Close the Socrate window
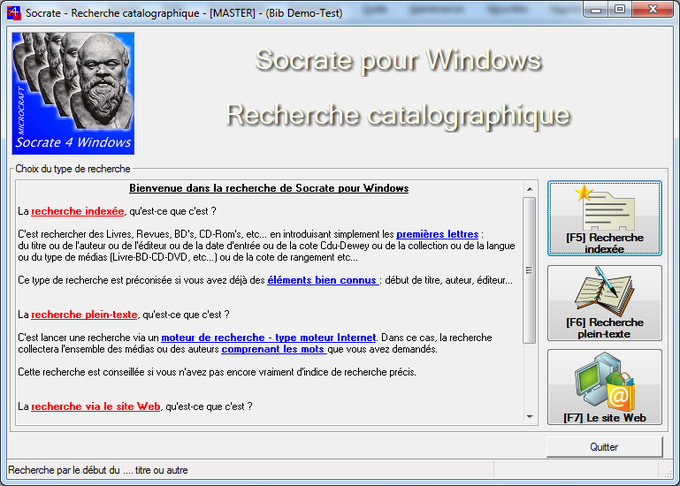The width and height of the screenshot is (680, 486). [x=653, y=10]
